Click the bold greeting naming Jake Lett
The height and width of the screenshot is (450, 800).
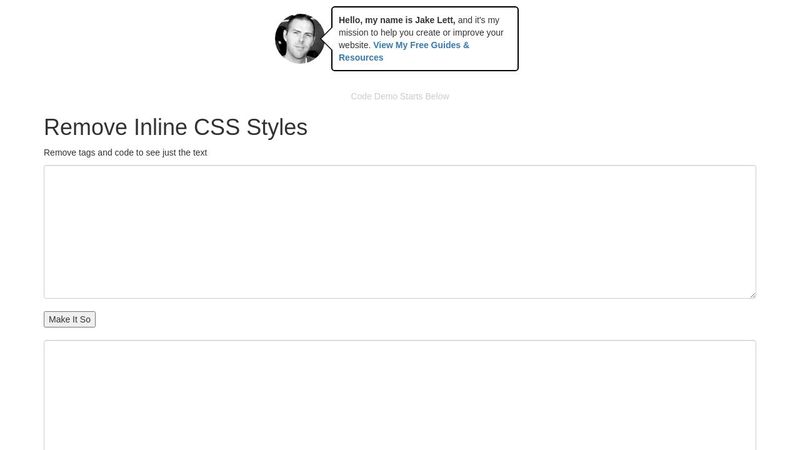click(x=396, y=19)
